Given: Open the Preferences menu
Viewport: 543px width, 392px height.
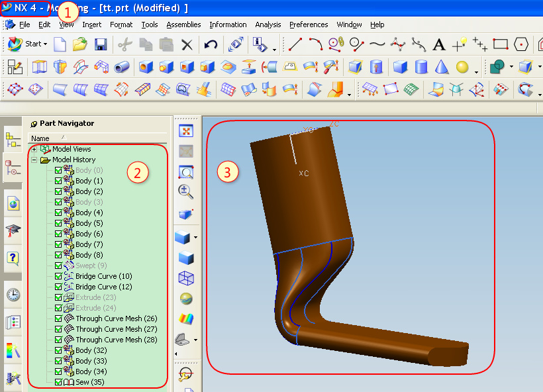Looking at the screenshot, I should (x=309, y=24).
